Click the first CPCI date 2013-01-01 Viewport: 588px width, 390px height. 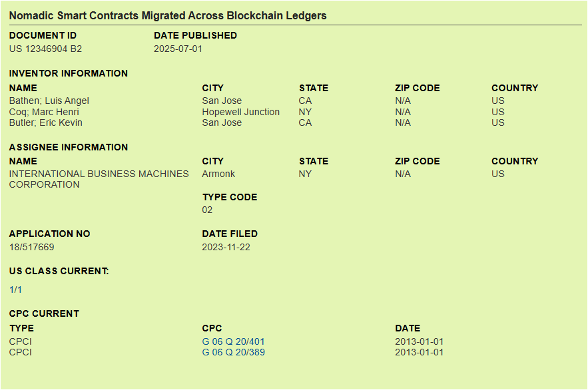(x=419, y=341)
